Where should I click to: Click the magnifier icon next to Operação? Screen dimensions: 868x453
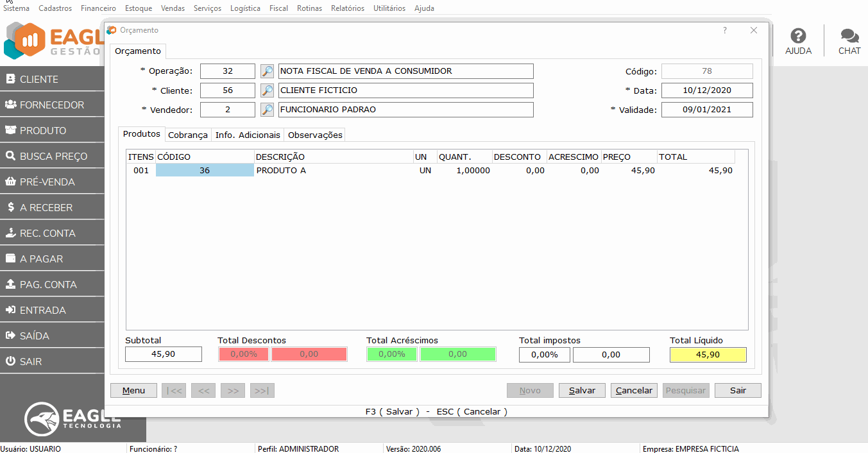pyautogui.click(x=267, y=71)
